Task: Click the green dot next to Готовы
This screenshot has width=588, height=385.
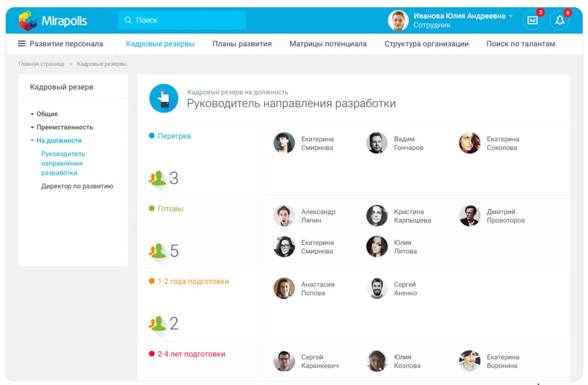Action: pyautogui.click(x=152, y=209)
